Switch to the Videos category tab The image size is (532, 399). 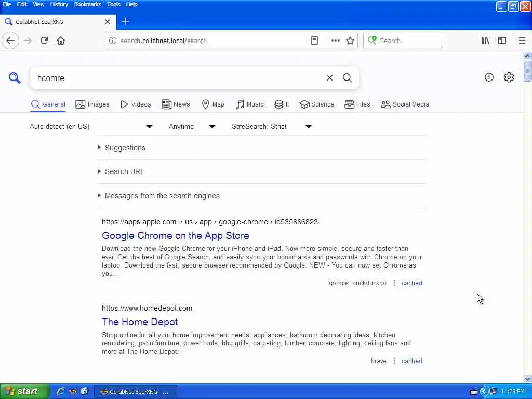136,104
